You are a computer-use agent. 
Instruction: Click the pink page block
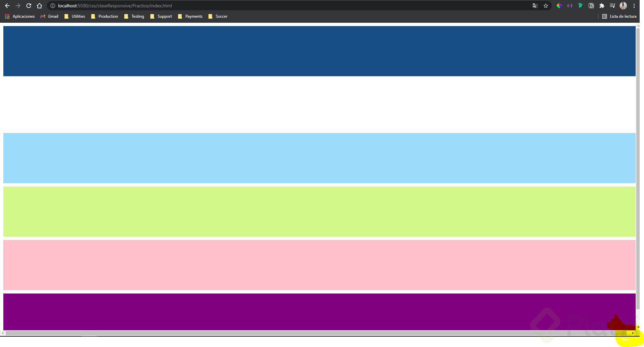(x=319, y=265)
